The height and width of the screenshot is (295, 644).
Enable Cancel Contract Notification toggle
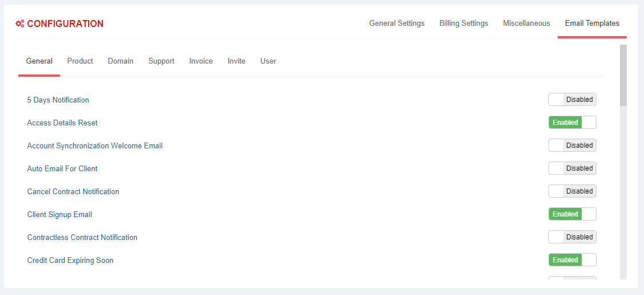573,191
